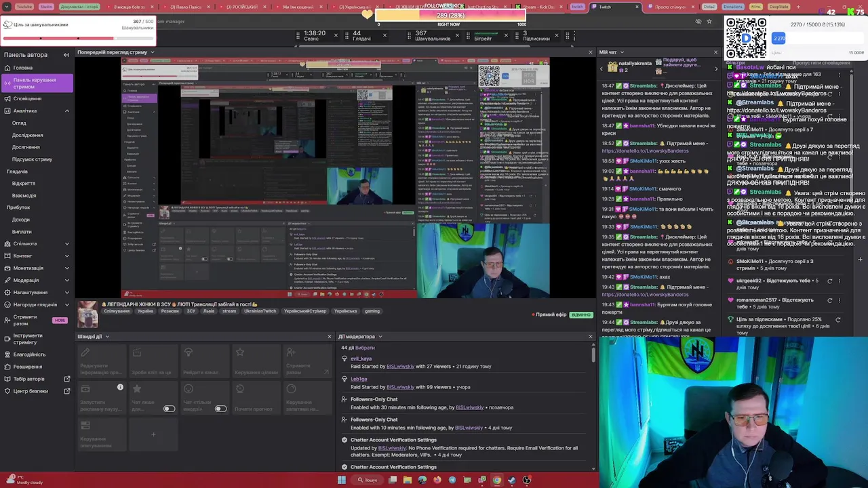
Task: Show info icon on the ad break tile
Action: coord(120,387)
